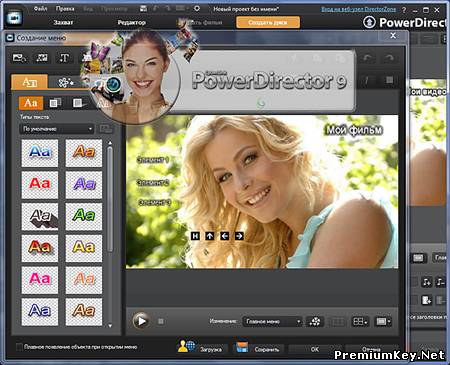Choose the yellow Aa text preset
Viewport: 450px width, 365px height.
[x=84, y=248]
